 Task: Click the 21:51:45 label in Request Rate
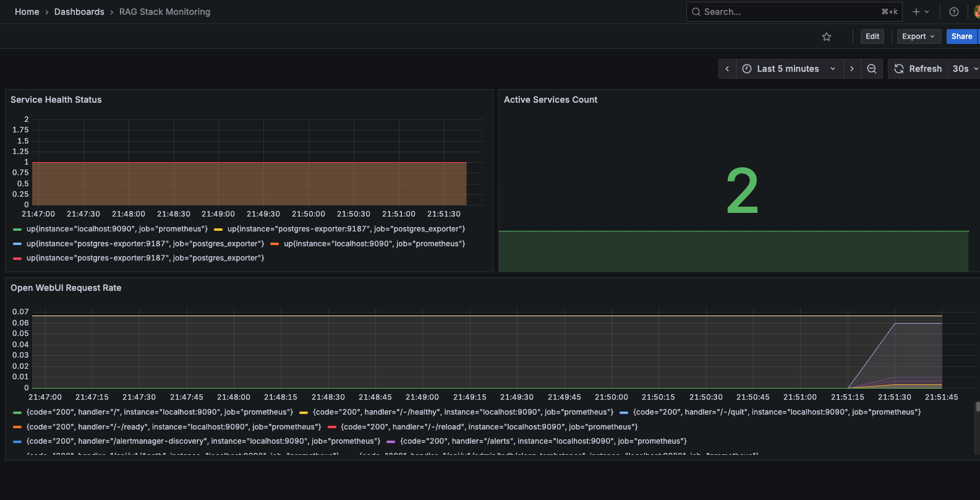tap(942, 397)
